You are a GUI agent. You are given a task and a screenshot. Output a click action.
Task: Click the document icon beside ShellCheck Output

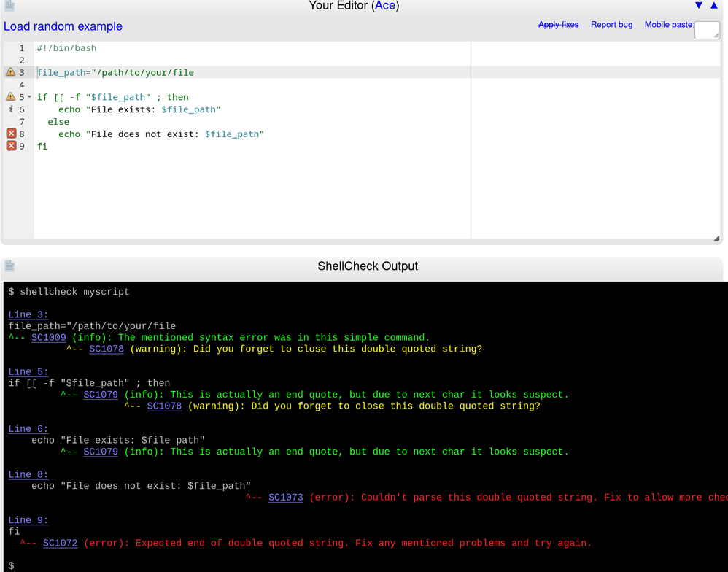coord(9,266)
